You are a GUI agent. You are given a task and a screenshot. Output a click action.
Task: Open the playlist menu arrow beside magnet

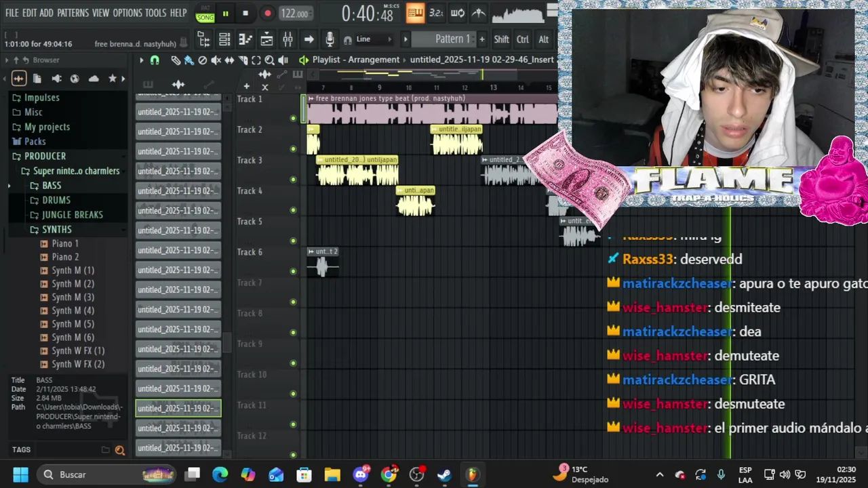[141, 60]
